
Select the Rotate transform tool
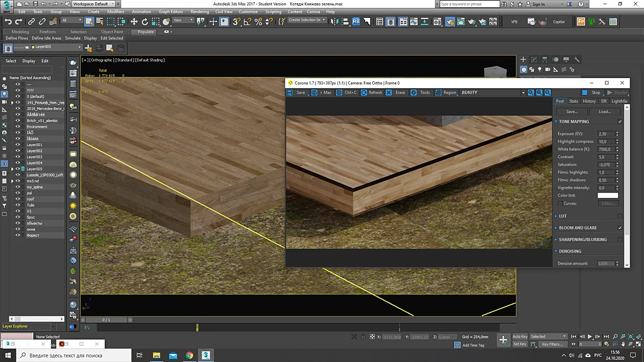pyautogui.click(x=145, y=21)
